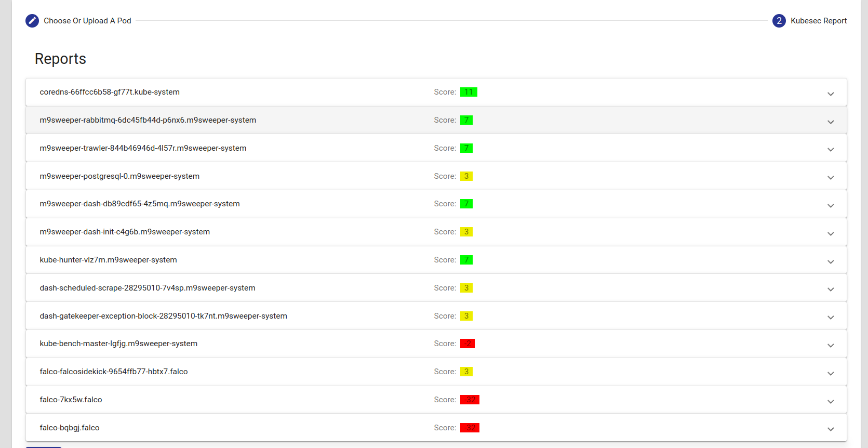Image resolution: width=868 pixels, height=448 pixels.
Task: Click the Reports heading
Action: tap(60, 59)
